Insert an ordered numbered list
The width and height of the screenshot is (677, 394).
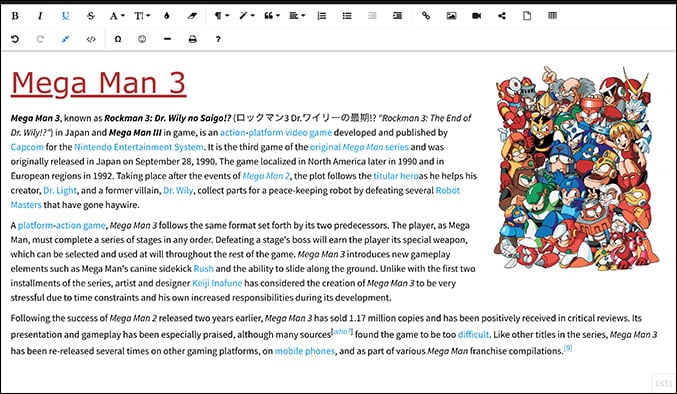(322, 16)
